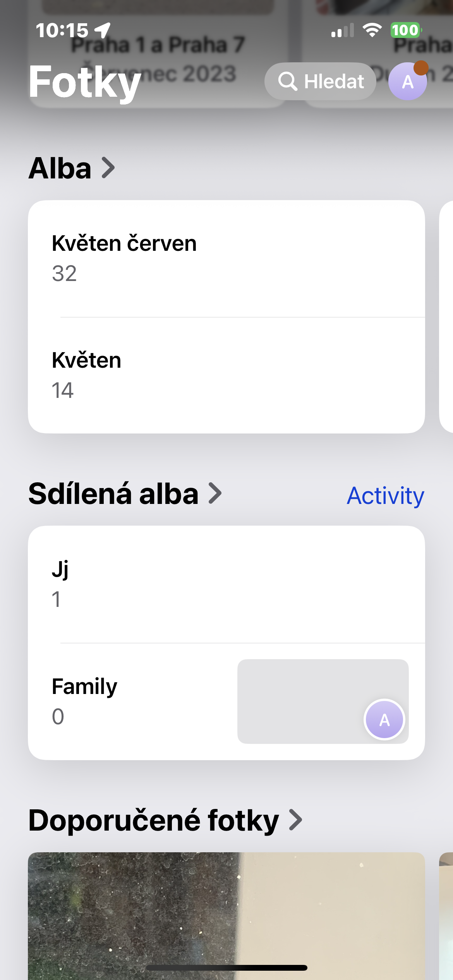Screen dimensions: 453x980
Task: Open the Activity link
Action: pyautogui.click(x=385, y=495)
